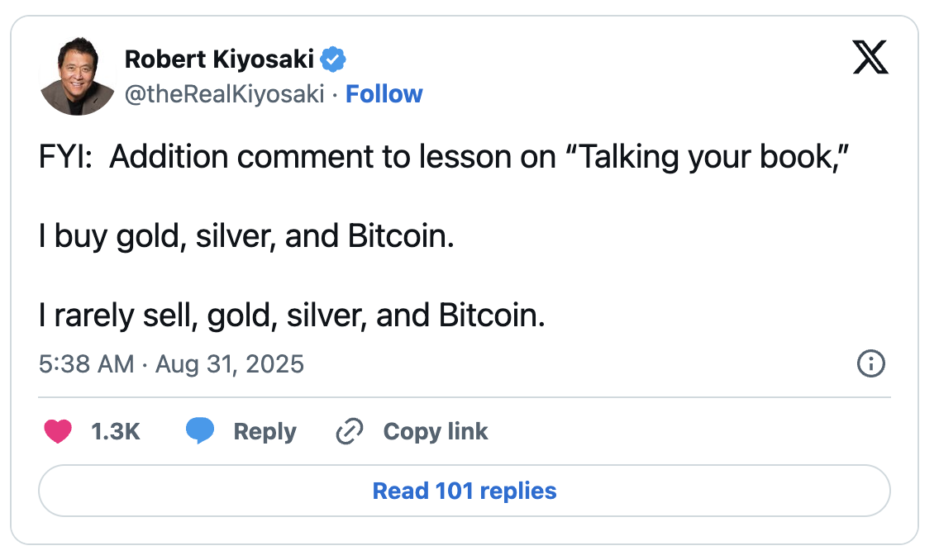This screenshot has height=560, width=939.
Task: Click the Reply text label
Action: [265, 431]
